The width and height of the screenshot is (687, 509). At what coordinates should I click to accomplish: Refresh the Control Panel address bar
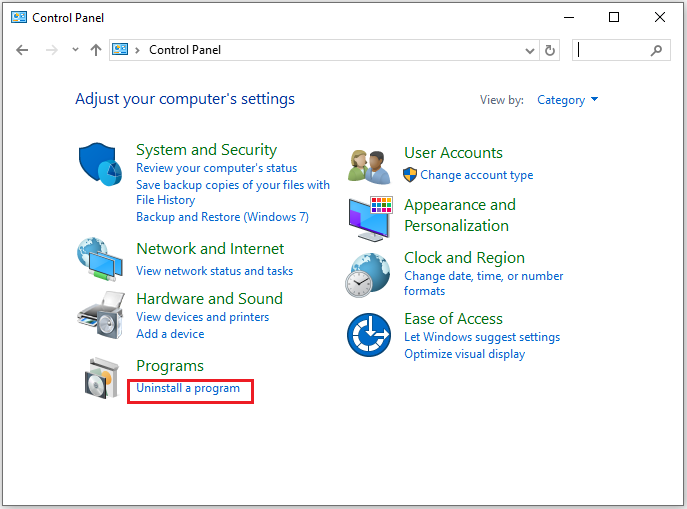tap(549, 50)
